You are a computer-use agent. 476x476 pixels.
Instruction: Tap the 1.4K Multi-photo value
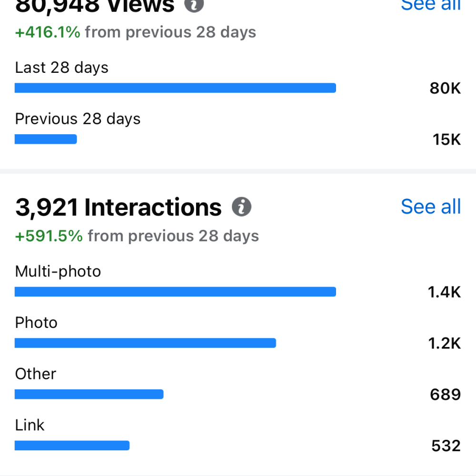coord(444,292)
